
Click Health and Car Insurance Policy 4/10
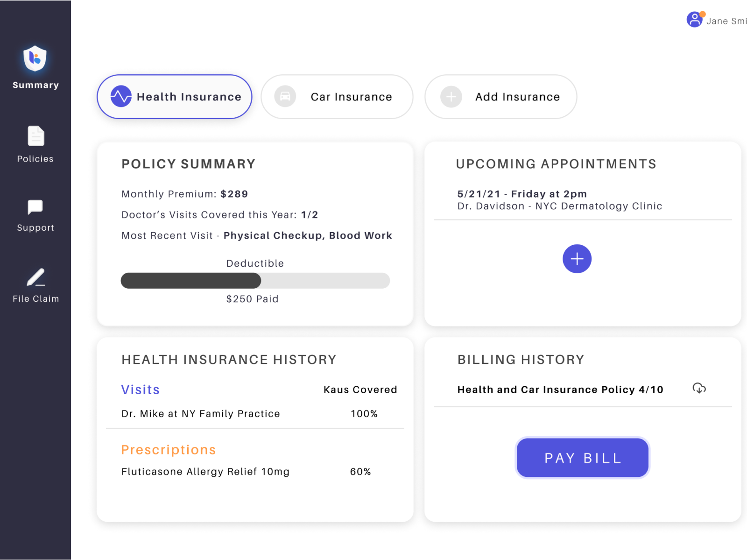point(560,390)
